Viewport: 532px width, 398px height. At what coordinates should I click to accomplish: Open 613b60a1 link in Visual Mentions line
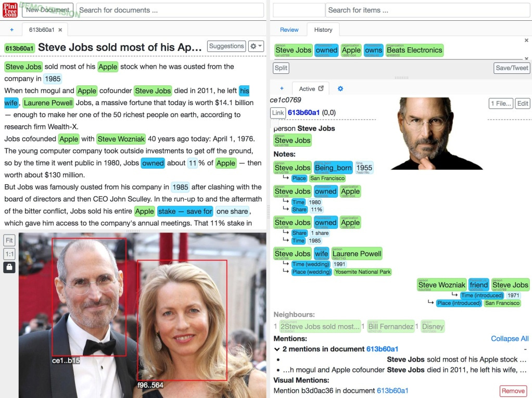pyautogui.click(x=392, y=391)
